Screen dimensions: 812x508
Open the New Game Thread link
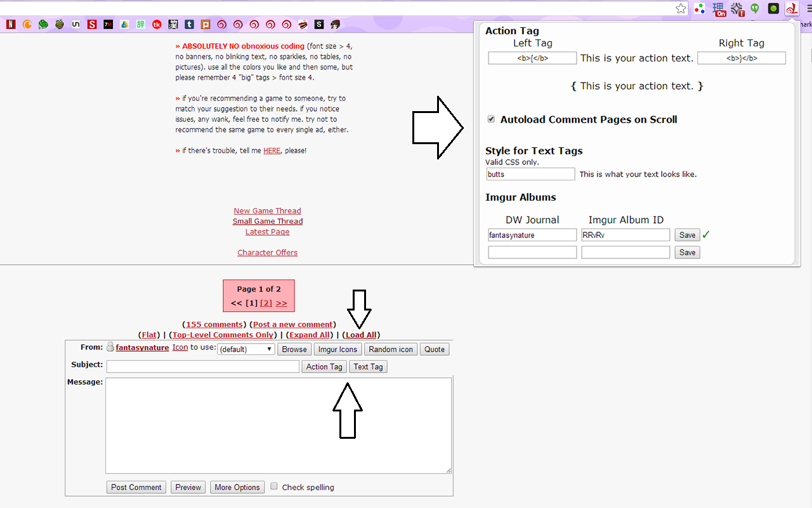click(x=267, y=211)
